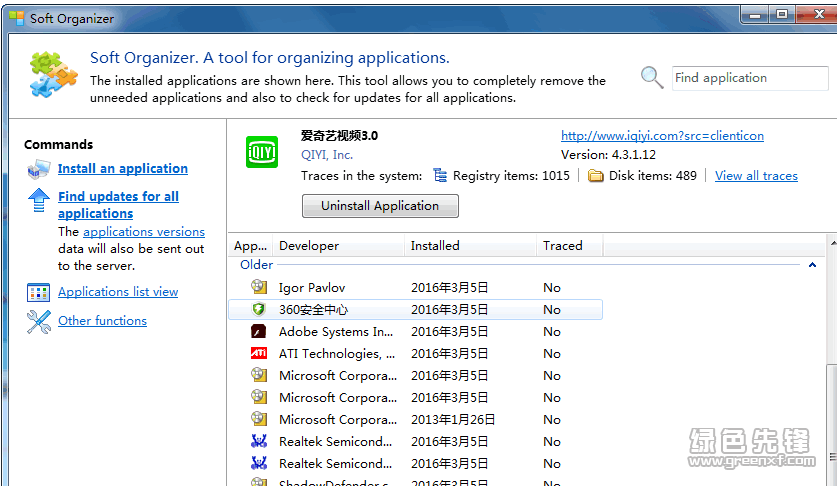Sort by the App... column header
This screenshot has height=486, width=837.
pyautogui.click(x=250, y=246)
